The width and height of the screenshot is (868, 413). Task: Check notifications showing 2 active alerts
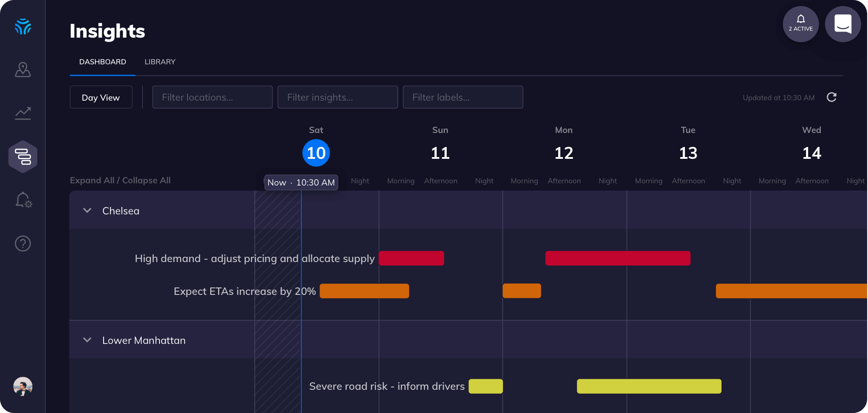(x=800, y=24)
